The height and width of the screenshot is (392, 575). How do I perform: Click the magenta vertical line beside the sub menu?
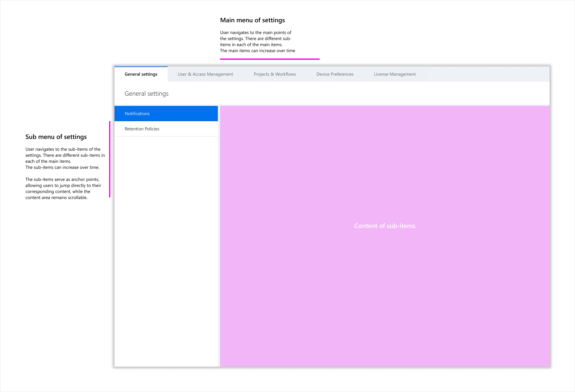pos(110,159)
